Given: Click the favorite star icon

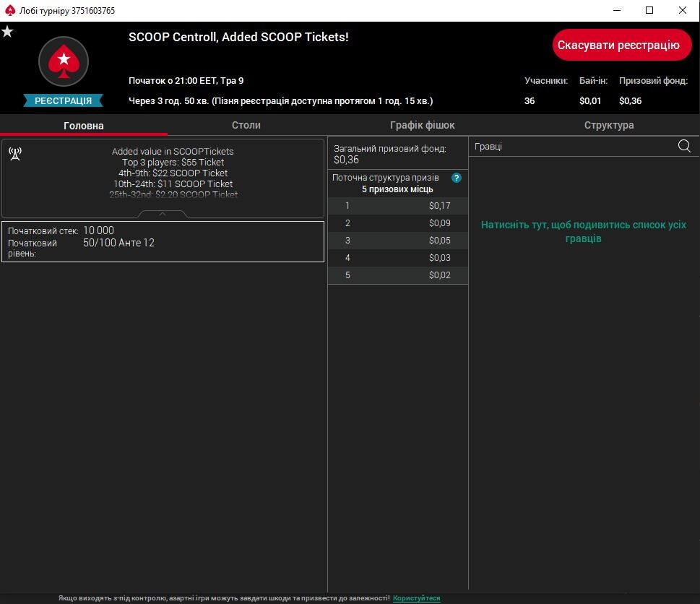Looking at the screenshot, I should click(7, 32).
